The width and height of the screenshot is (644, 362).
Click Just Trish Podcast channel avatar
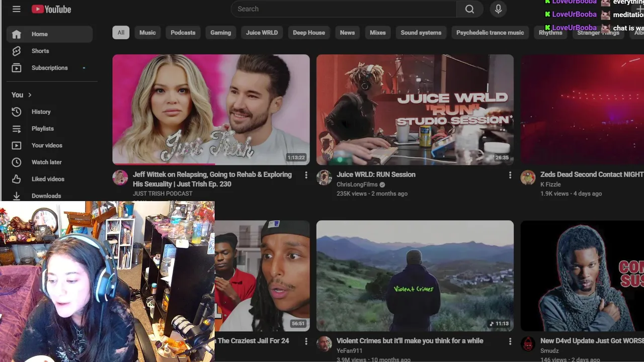point(120,177)
